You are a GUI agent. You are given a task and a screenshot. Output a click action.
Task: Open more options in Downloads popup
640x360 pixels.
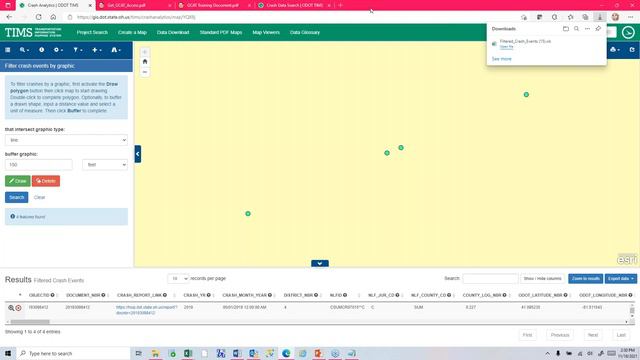click(587, 29)
